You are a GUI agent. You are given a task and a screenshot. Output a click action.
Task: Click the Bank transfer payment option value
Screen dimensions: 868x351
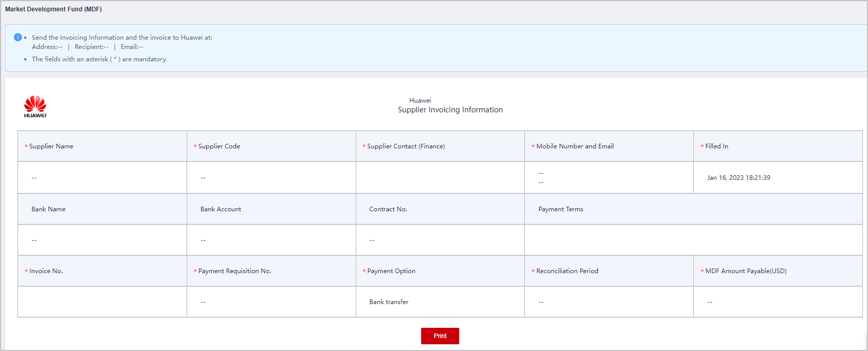[x=389, y=302]
